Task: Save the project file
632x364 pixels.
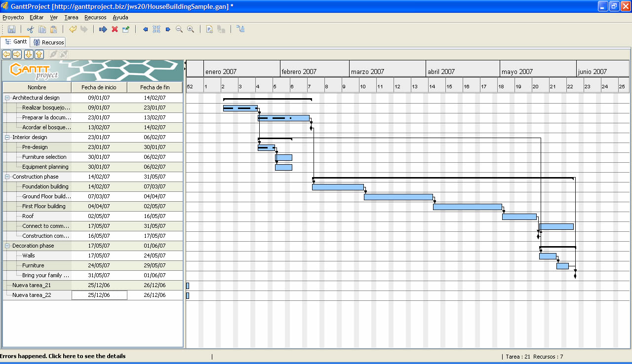Action: 12,29
